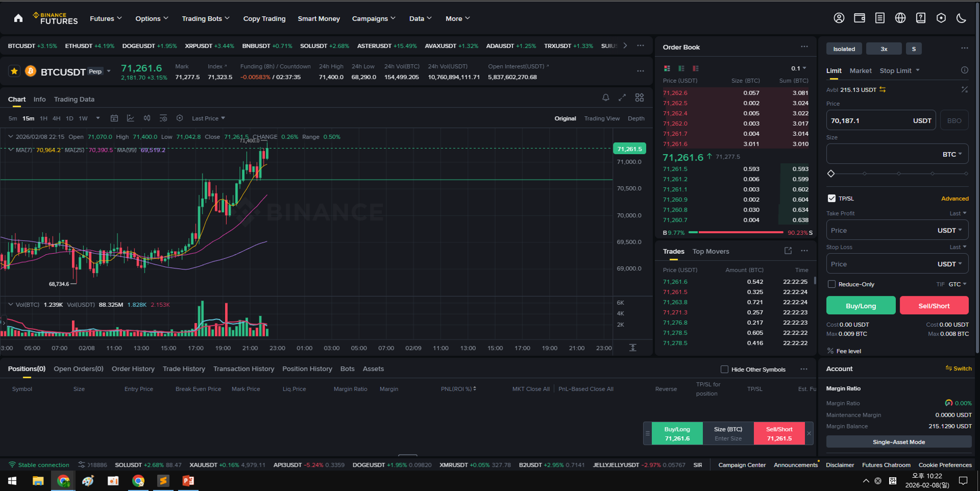Open the Futures dropdown menu
The height and width of the screenshot is (491, 980).
pyautogui.click(x=106, y=18)
